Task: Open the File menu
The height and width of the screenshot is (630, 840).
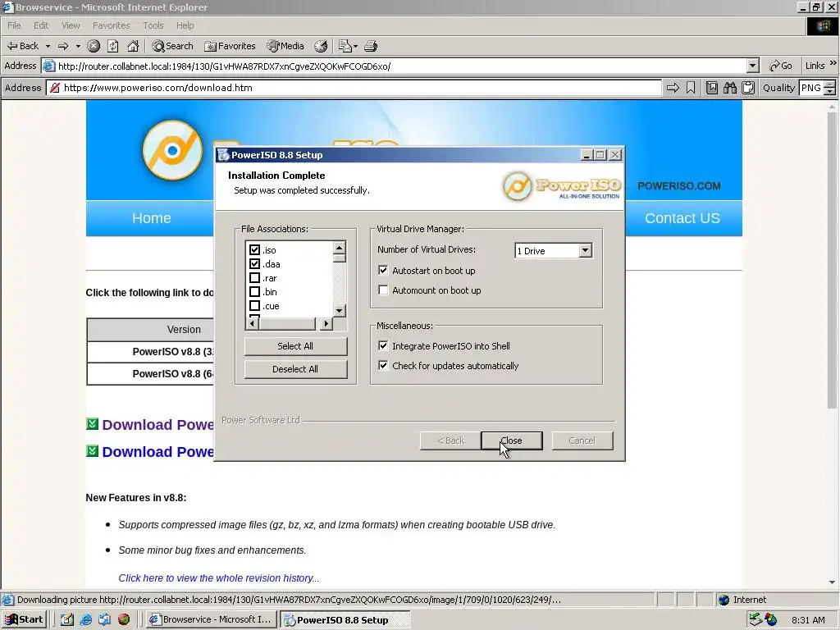Action: point(14,25)
